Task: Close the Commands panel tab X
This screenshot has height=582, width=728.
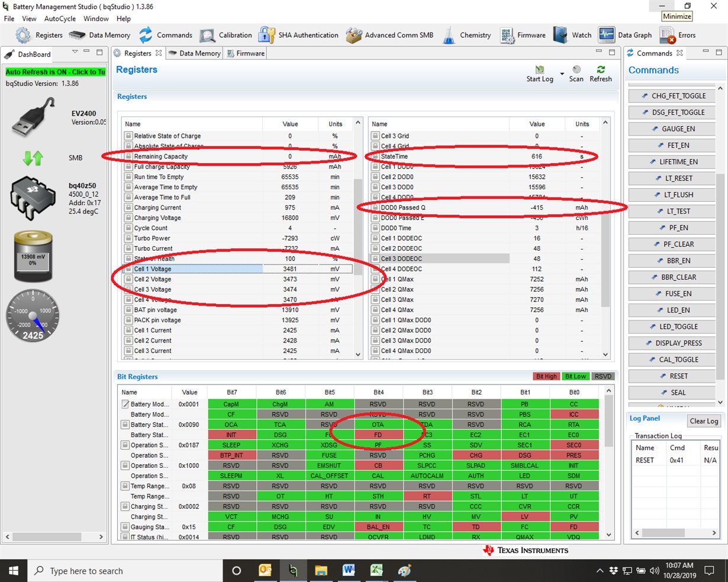Action: pyautogui.click(x=679, y=53)
